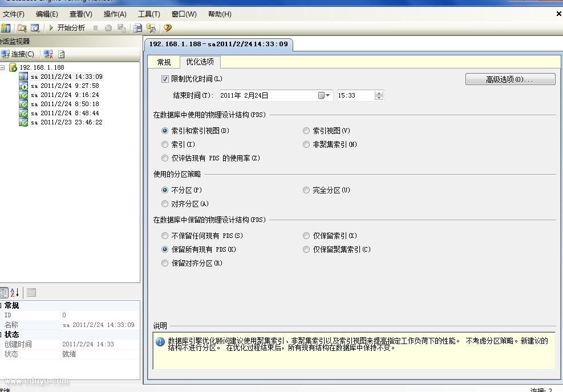The height and width of the screenshot is (392, 563).
Task: Click the help question mark icon
Action: pyautogui.click(x=167, y=28)
